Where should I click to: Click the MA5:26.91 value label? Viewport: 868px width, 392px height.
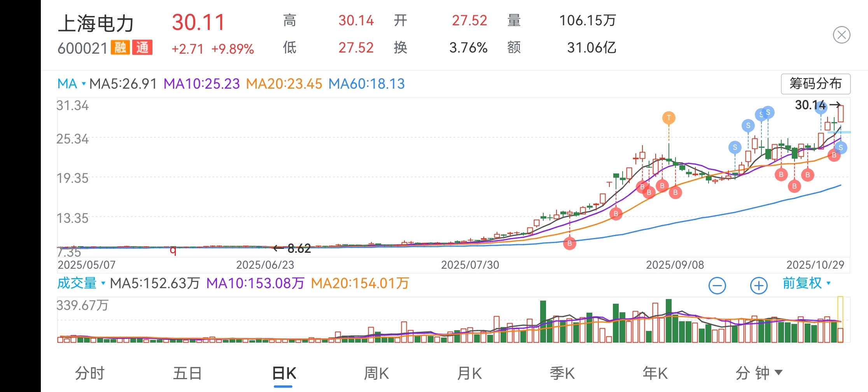point(123,84)
